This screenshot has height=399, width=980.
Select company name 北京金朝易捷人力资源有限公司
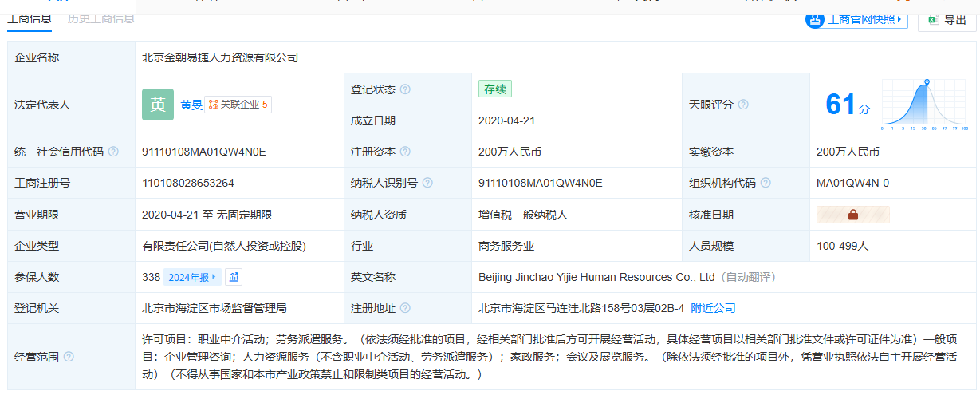tap(220, 58)
